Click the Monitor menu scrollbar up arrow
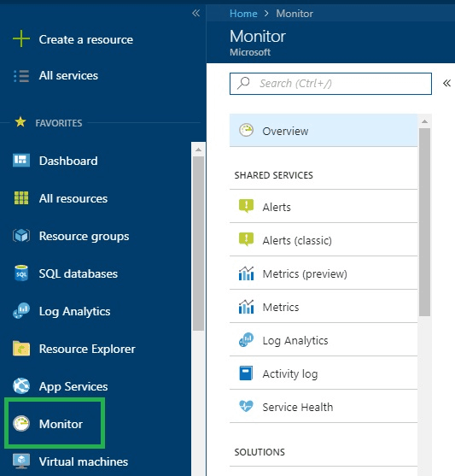The width and height of the screenshot is (455, 476). tap(424, 121)
